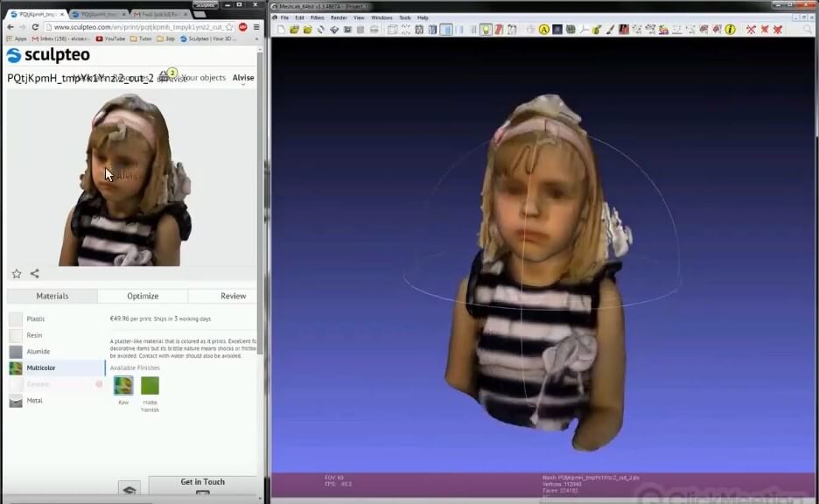The width and height of the screenshot is (819, 504).
Task: Click the Open Project folder icon in MeshLab
Action: pyautogui.click(x=295, y=30)
